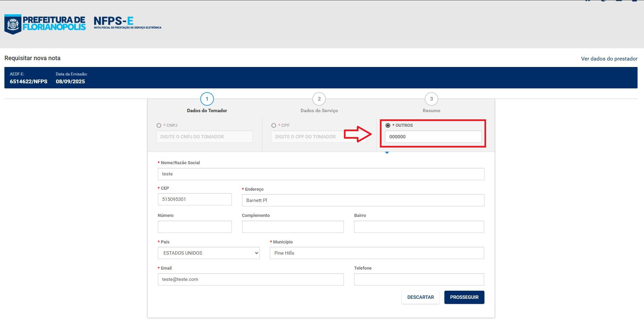Click the PROSSEGUIR button

pos(464,297)
